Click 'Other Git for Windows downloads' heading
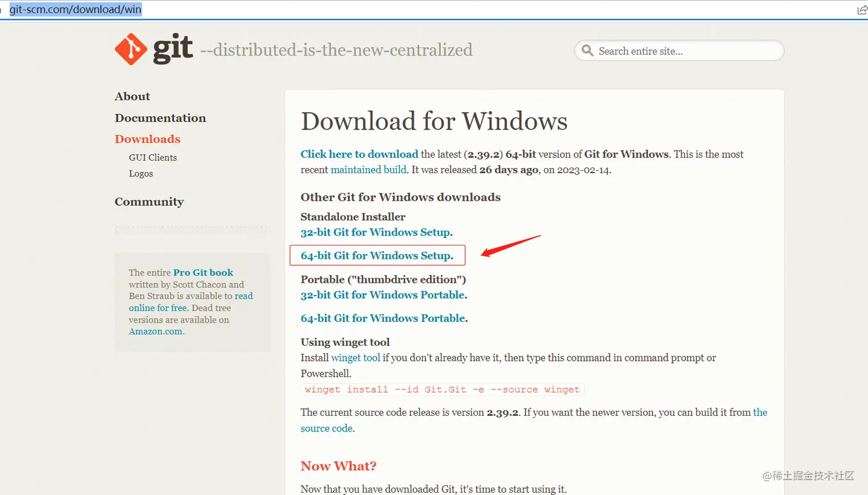This screenshot has height=495, width=868. (x=400, y=197)
